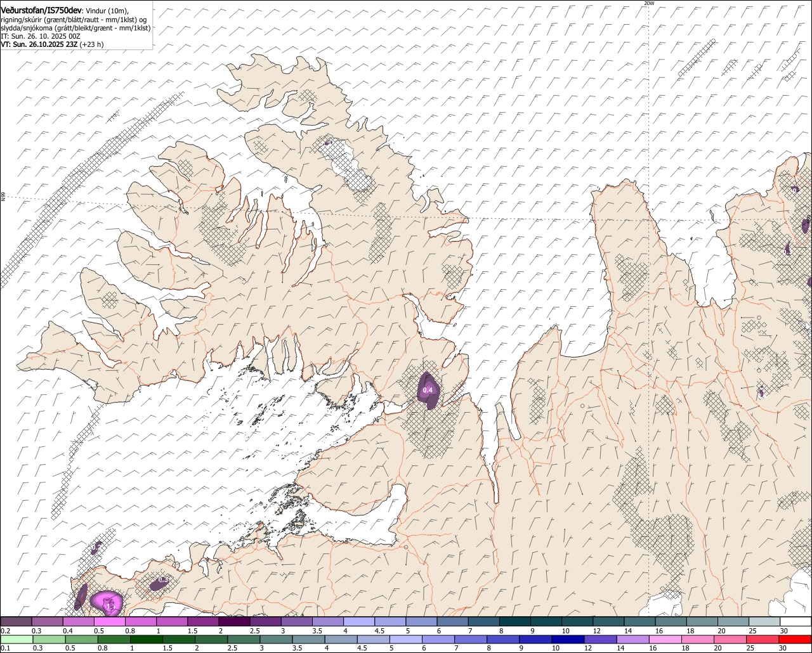Pick the white upper swatch starting at 30
The width and height of the screenshot is (812, 653).
coord(796,622)
